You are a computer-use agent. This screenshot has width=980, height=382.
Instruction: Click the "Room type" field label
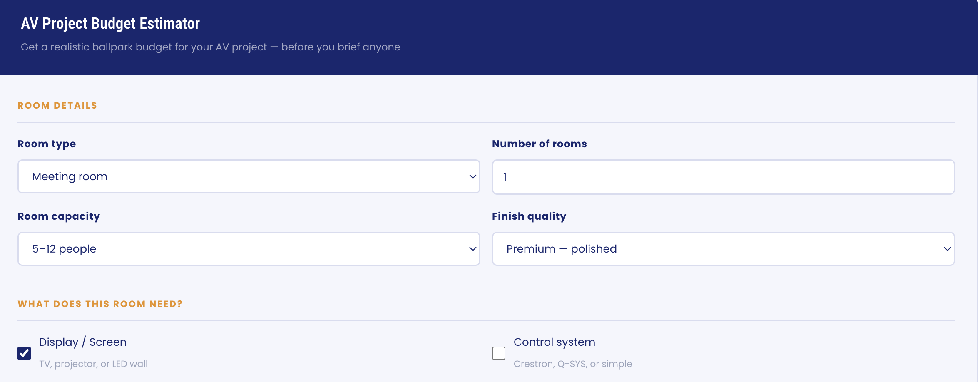[x=47, y=144]
